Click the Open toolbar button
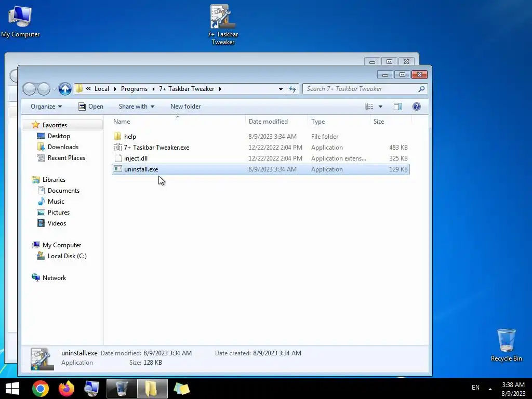Screen dimensions: 532x399 click(x=91, y=107)
